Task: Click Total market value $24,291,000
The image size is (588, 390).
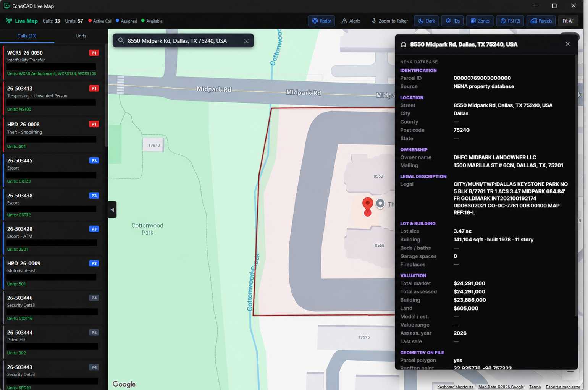Action: (x=469, y=283)
